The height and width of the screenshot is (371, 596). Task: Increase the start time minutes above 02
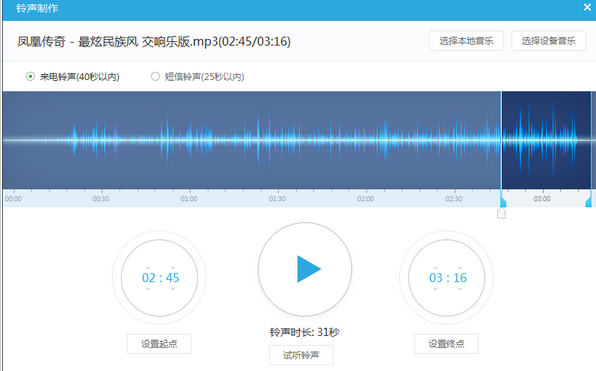click(148, 268)
